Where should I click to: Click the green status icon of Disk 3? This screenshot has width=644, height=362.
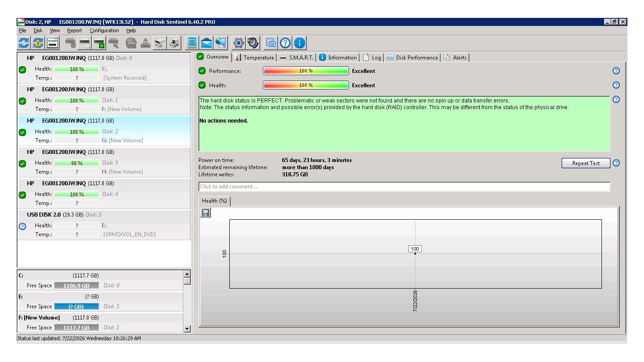22,164
